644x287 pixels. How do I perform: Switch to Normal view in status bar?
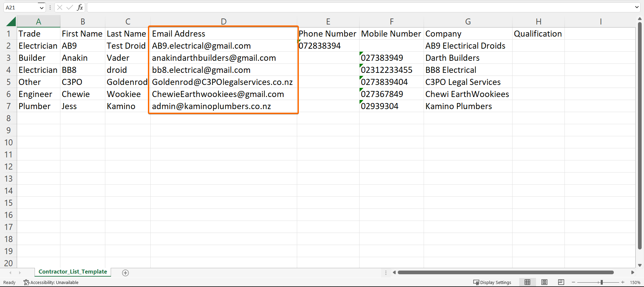527,282
